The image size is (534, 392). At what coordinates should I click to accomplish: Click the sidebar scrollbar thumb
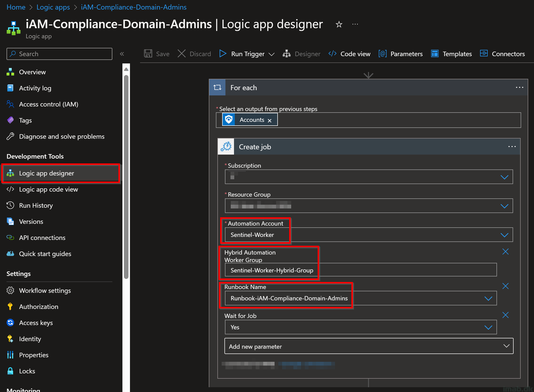tap(126, 177)
